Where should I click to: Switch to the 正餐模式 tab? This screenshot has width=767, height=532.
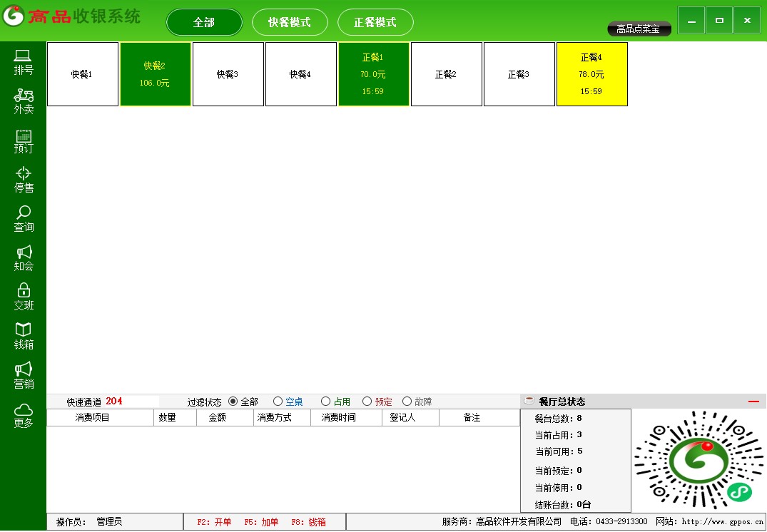pyautogui.click(x=375, y=22)
